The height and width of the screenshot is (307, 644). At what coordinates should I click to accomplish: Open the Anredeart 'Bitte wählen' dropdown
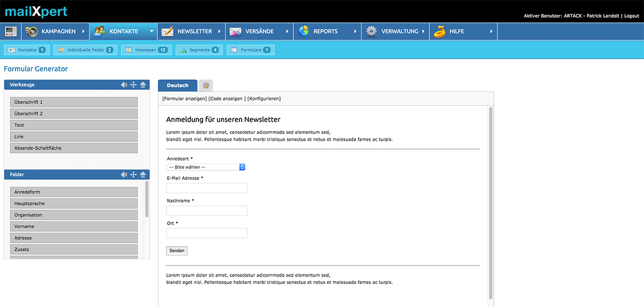(206, 167)
